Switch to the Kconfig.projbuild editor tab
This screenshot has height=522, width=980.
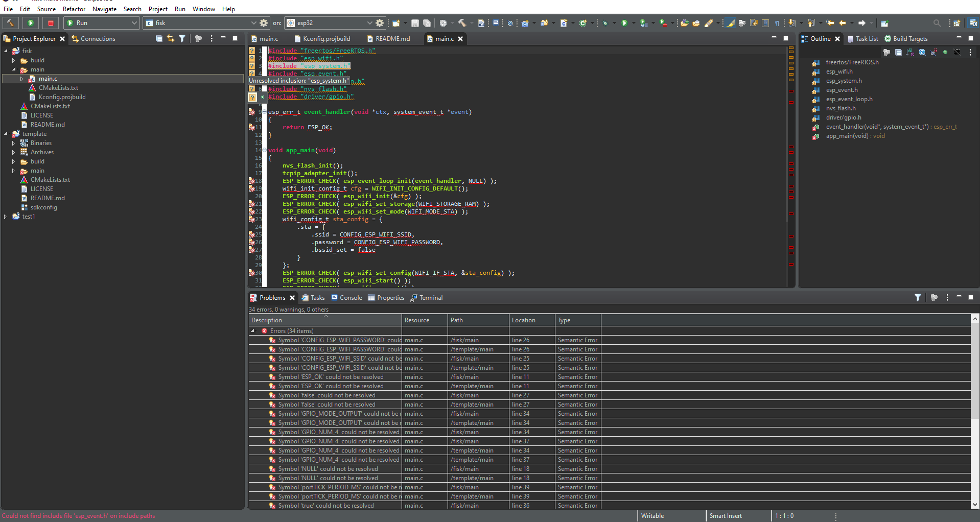pos(322,38)
